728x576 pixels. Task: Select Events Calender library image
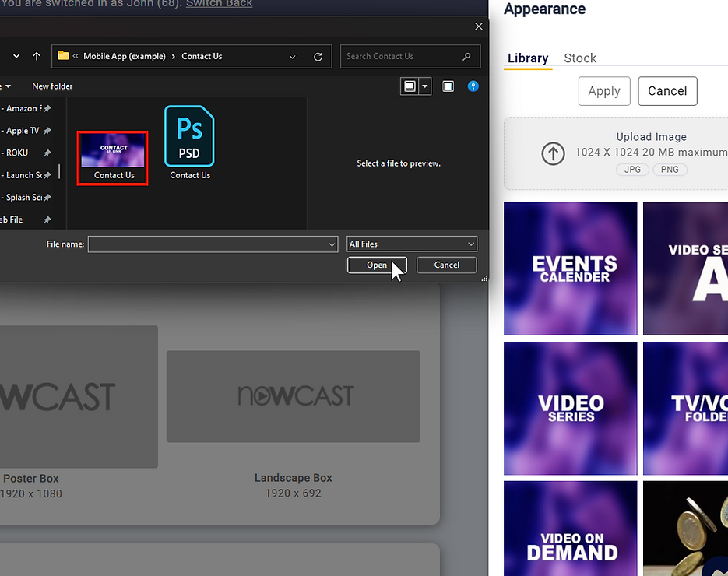571,269
